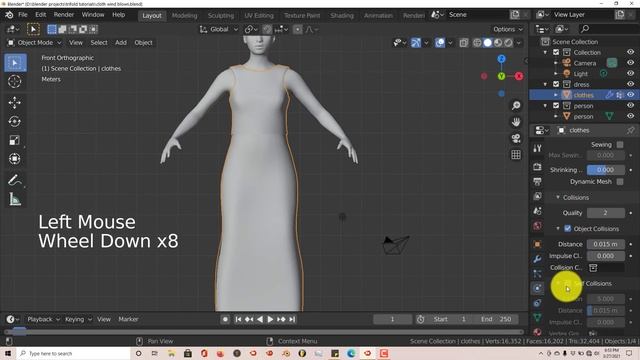Jump to the last frame

pos(292,319)
